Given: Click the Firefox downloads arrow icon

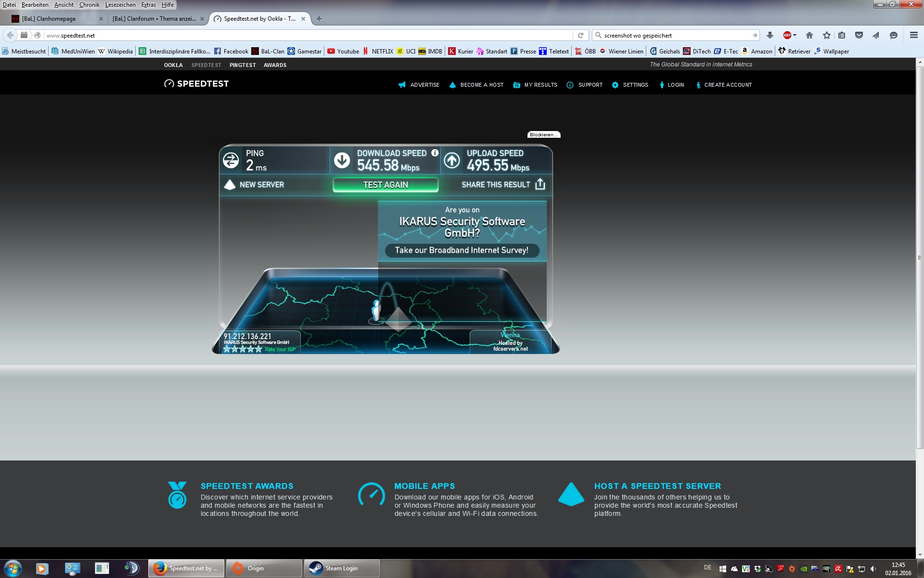Looking at the screenshot, I should (770, 35).
